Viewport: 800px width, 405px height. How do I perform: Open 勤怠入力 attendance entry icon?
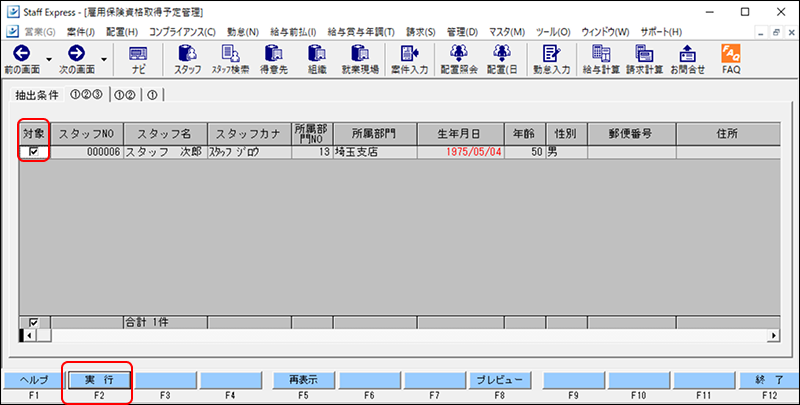[552, 53]
